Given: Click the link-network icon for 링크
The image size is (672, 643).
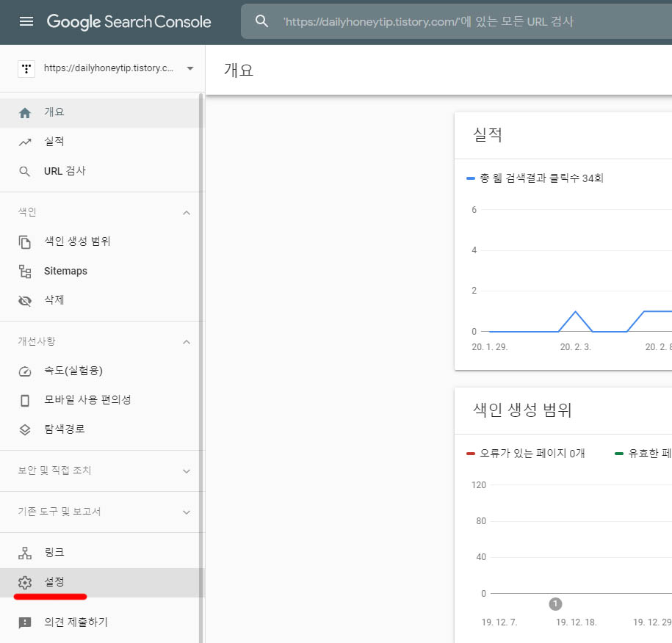Looking at the screenshot, I should 25,553.
